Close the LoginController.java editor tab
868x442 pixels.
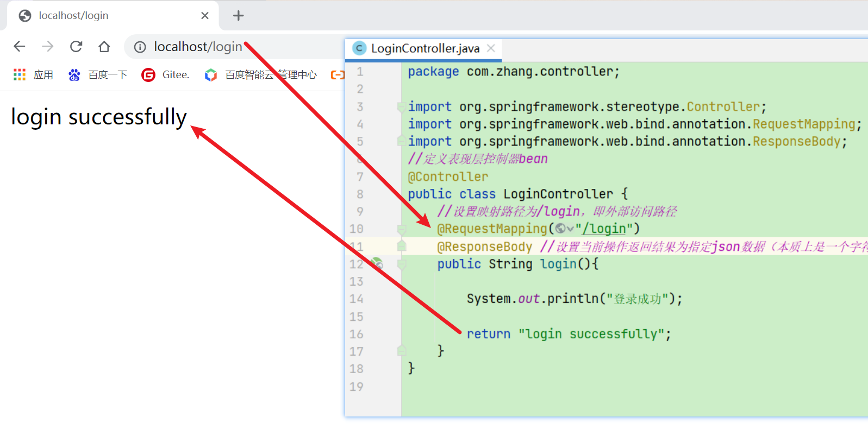point(491,48)
